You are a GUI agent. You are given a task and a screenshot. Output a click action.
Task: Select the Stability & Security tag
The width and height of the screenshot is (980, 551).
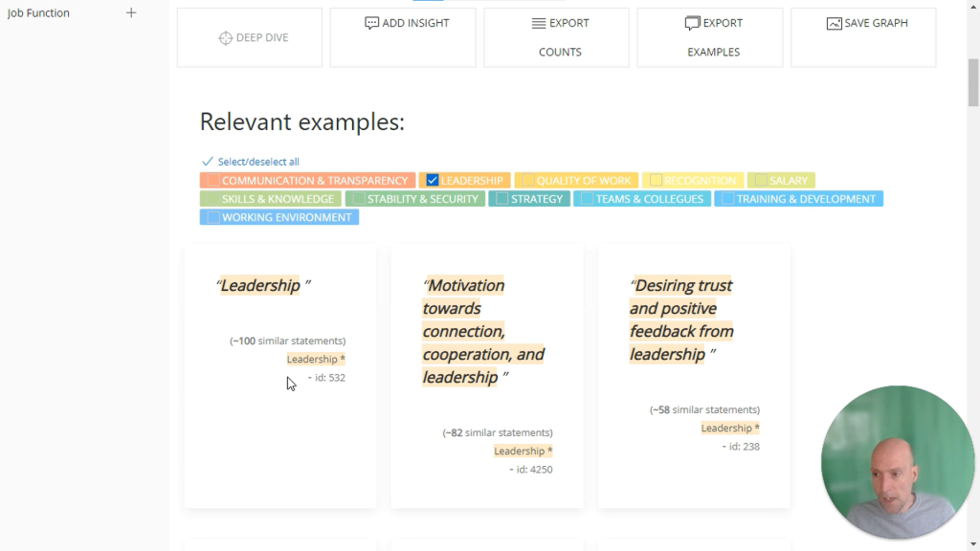pos(415,199)
